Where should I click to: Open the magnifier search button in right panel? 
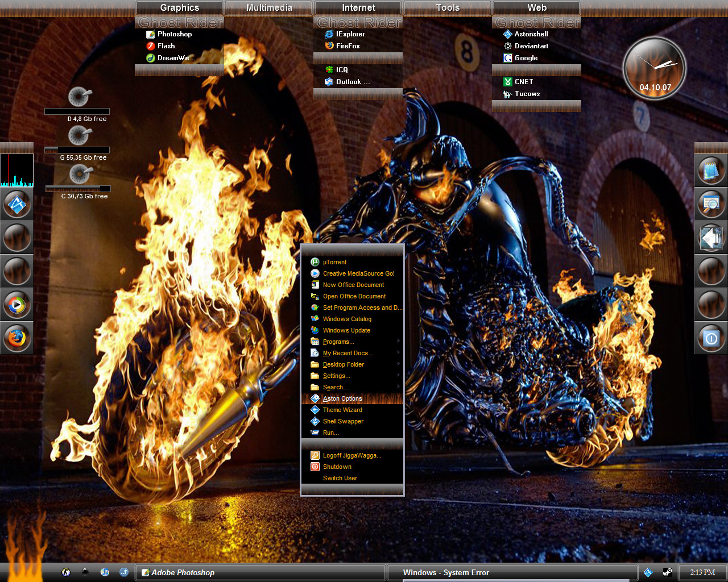click(712, 203)
